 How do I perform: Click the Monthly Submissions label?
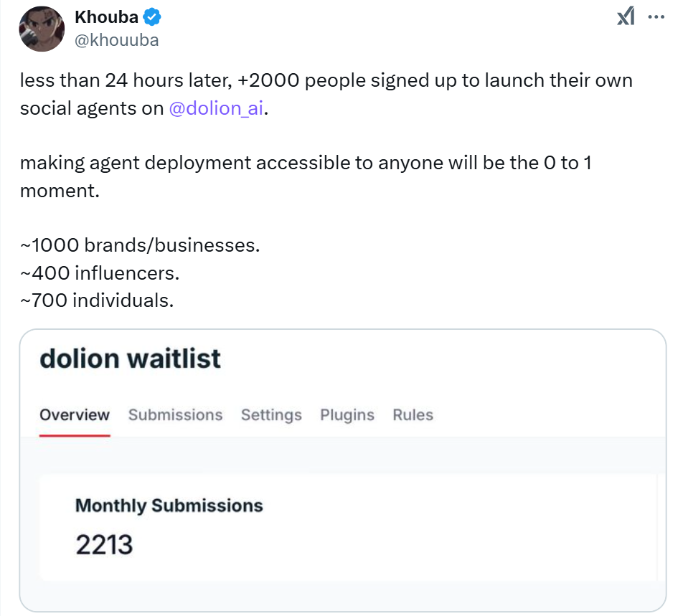[x=169, y=506]
